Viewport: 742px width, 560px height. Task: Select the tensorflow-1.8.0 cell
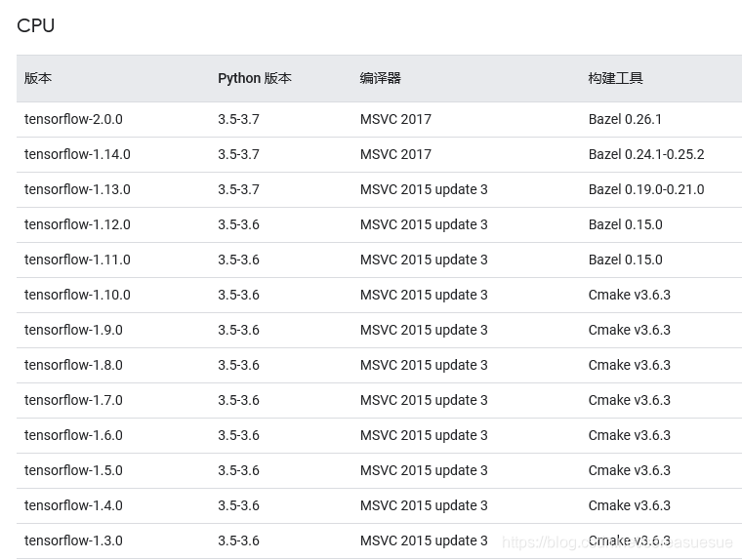pyautogui.click(x=73, y=365)
